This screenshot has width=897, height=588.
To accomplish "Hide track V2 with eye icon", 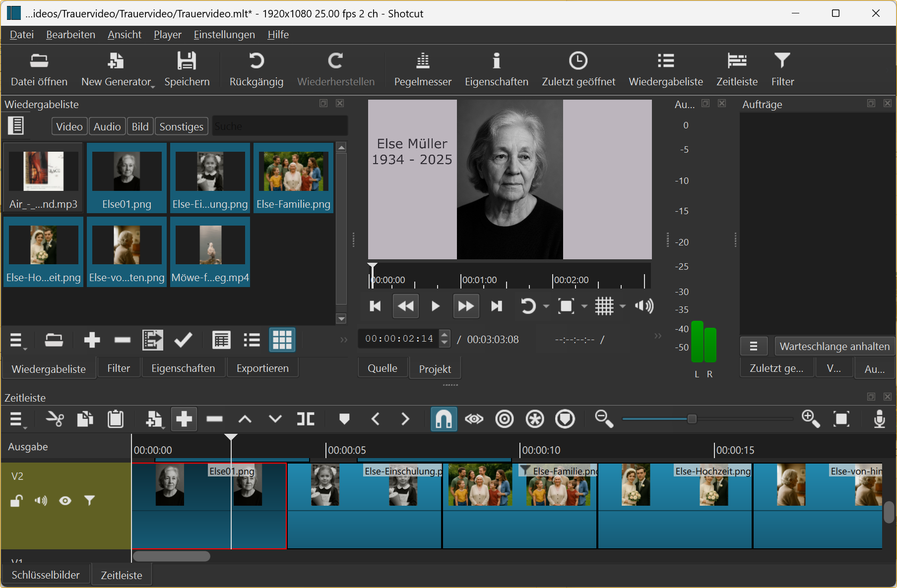I will point(65,501).
